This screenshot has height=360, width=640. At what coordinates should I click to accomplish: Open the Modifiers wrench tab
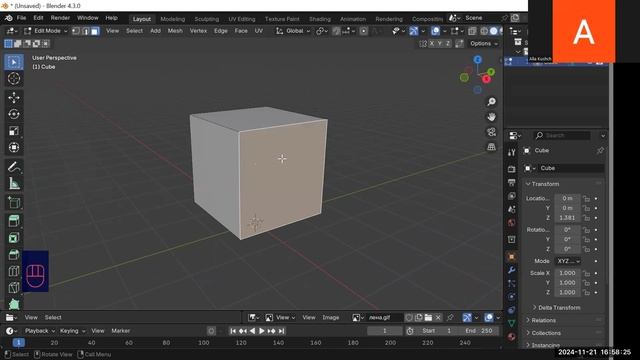point(511,270)
